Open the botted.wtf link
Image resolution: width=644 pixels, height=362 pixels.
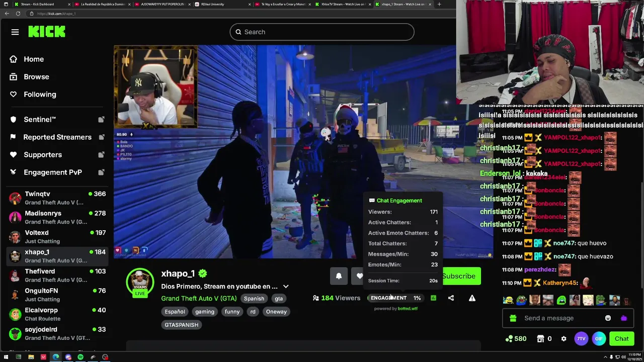[x=408, y=309]
